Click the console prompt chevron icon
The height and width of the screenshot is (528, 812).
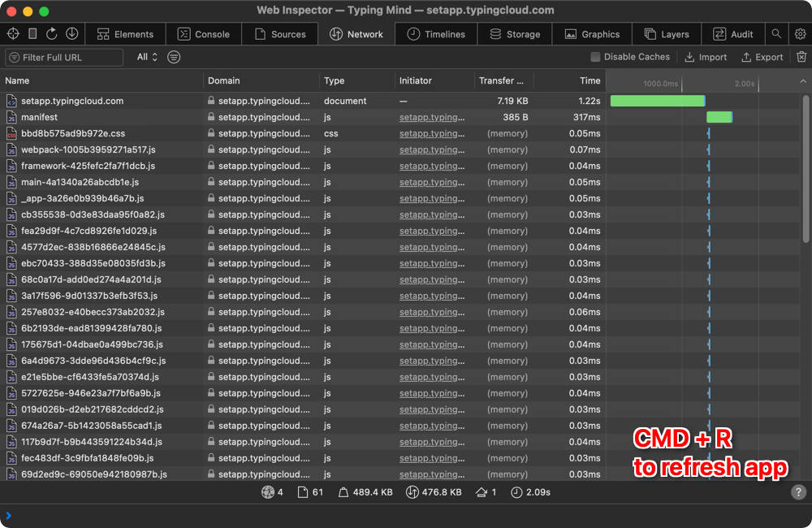pos(8,516)
